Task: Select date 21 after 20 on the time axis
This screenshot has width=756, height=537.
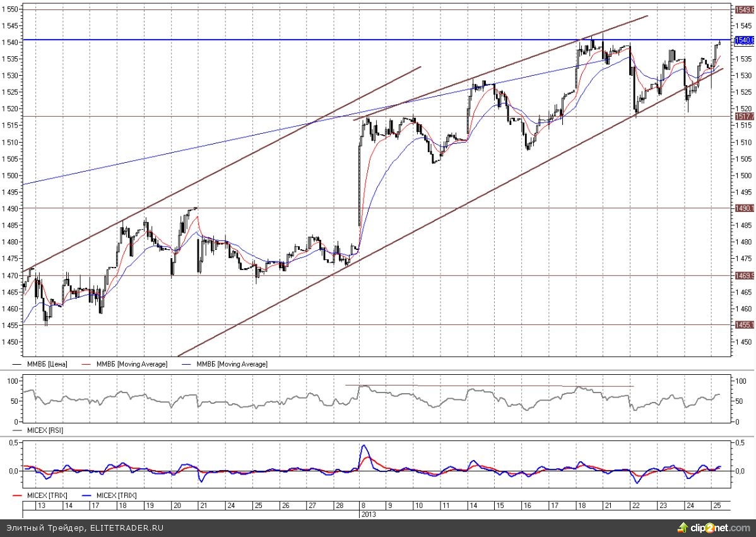Action: point(204,505)
